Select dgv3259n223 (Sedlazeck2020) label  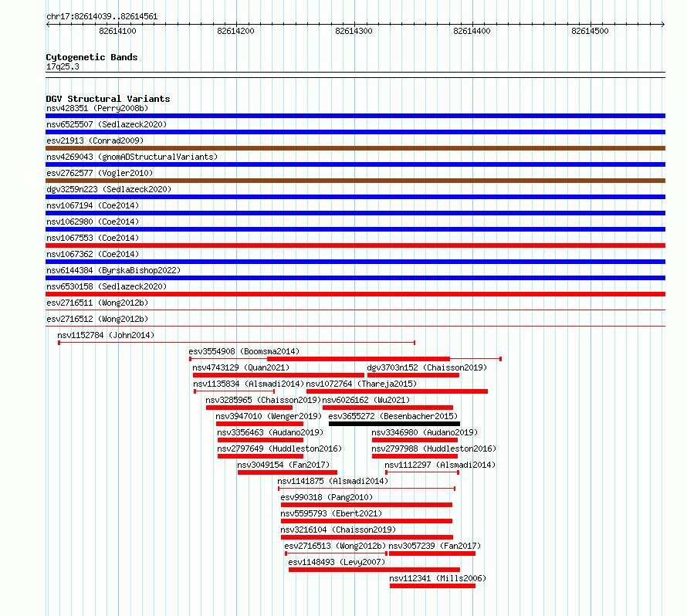point(109,189)
